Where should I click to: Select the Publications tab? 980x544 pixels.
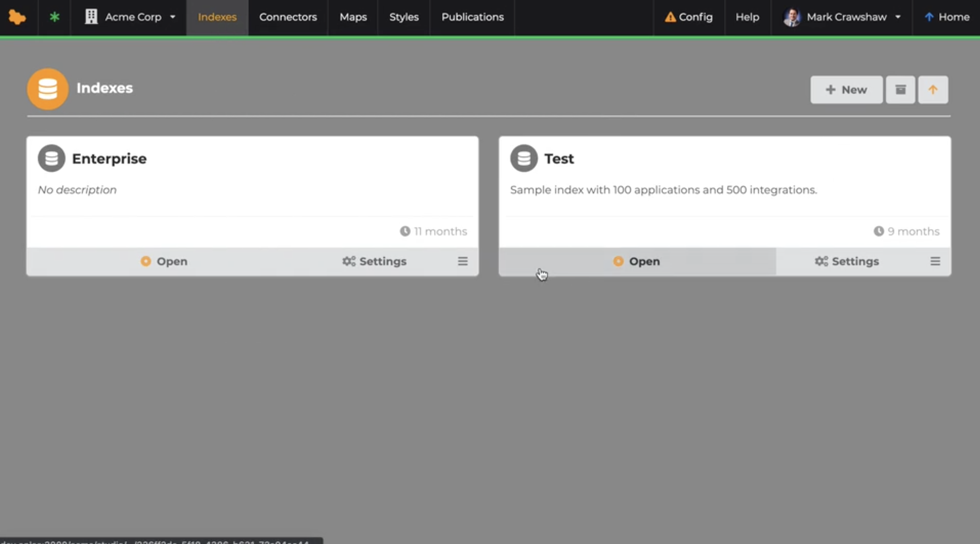pyautogui.click(x=473, y=17)
